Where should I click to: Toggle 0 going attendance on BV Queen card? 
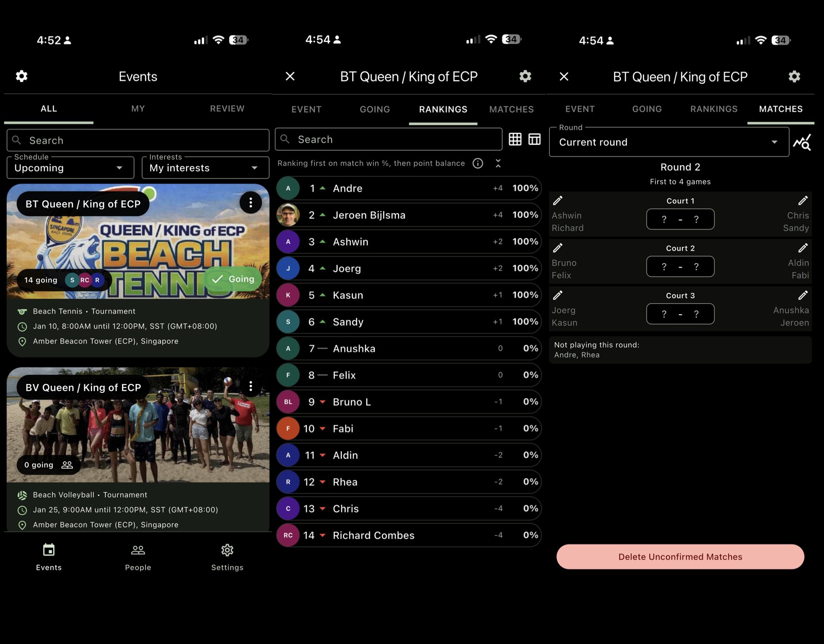click(x=48, y=465)
